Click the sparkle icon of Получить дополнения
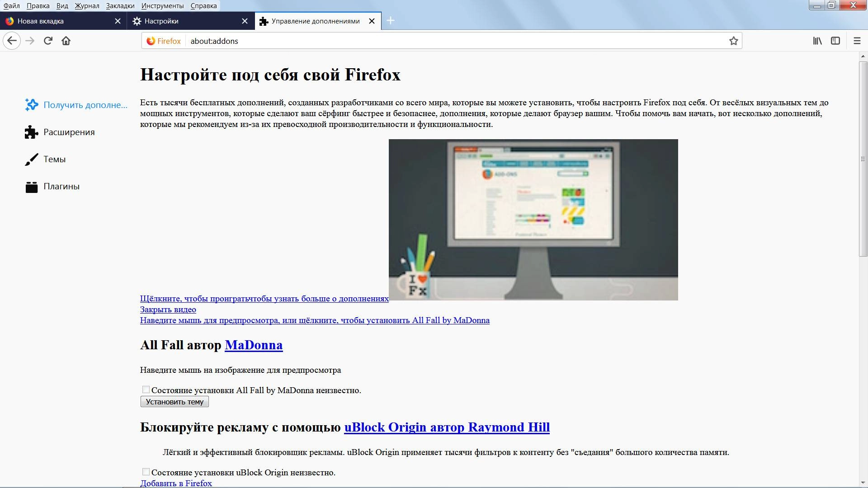868x488 pixels. [31, 105]
